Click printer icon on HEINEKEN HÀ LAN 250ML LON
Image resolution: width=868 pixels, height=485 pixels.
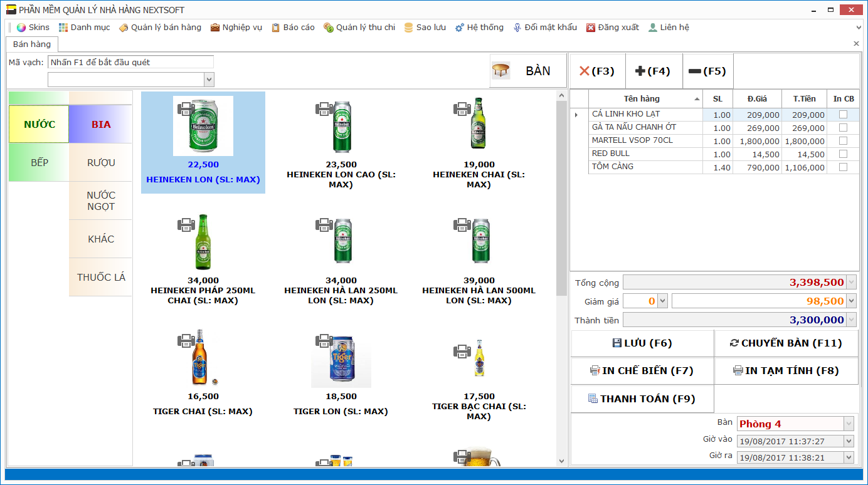324,225
